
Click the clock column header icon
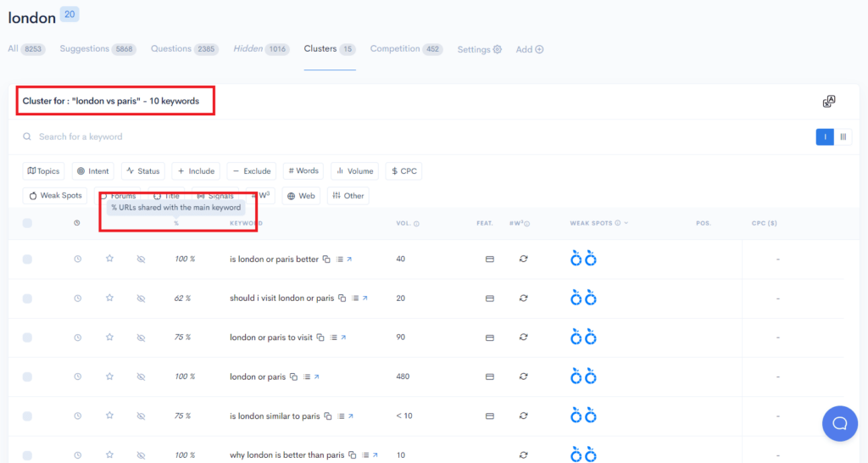(x=77, y=223)
